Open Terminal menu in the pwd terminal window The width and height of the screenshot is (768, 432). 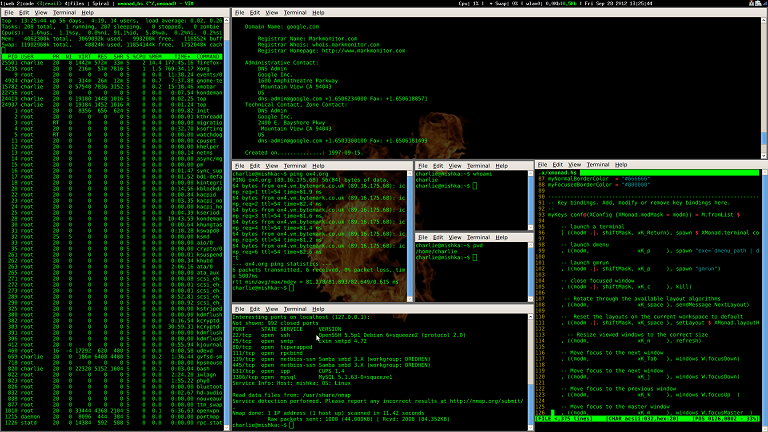(478, 238)
